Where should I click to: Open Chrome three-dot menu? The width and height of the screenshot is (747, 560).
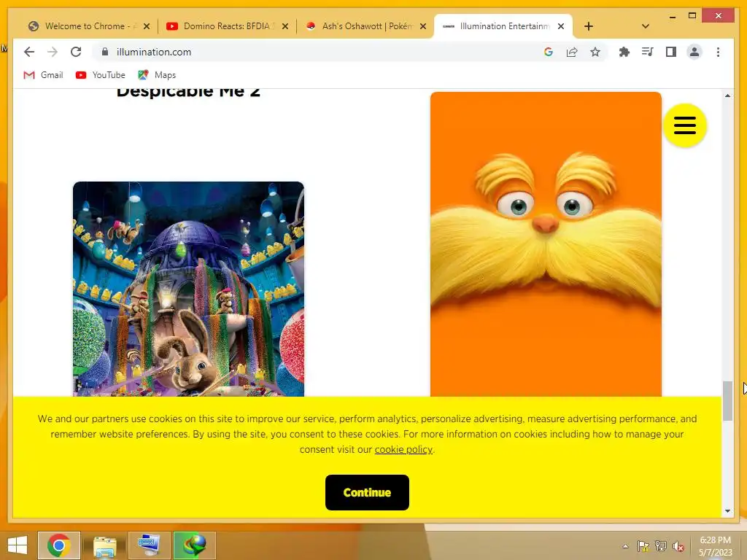point(718,52)
